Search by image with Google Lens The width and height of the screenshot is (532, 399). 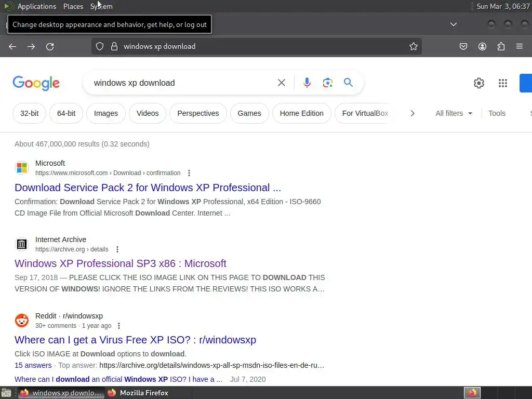[327, 83]
